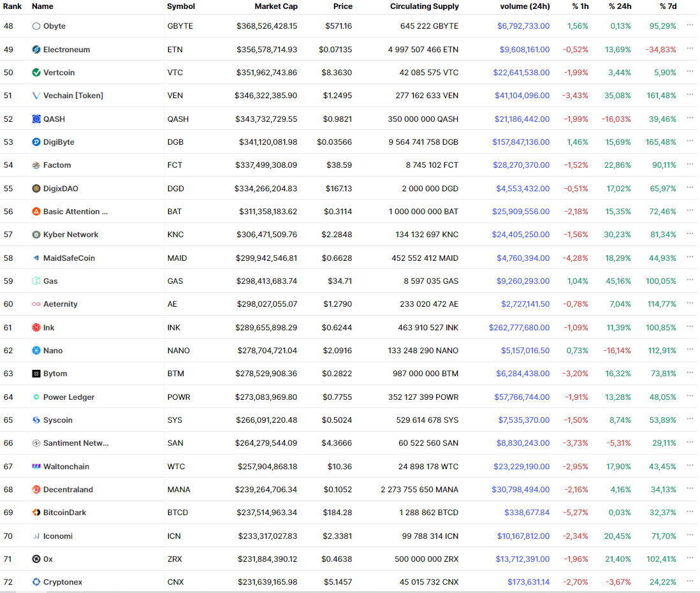Click the Kyber Network logo icon

(36, 235)
